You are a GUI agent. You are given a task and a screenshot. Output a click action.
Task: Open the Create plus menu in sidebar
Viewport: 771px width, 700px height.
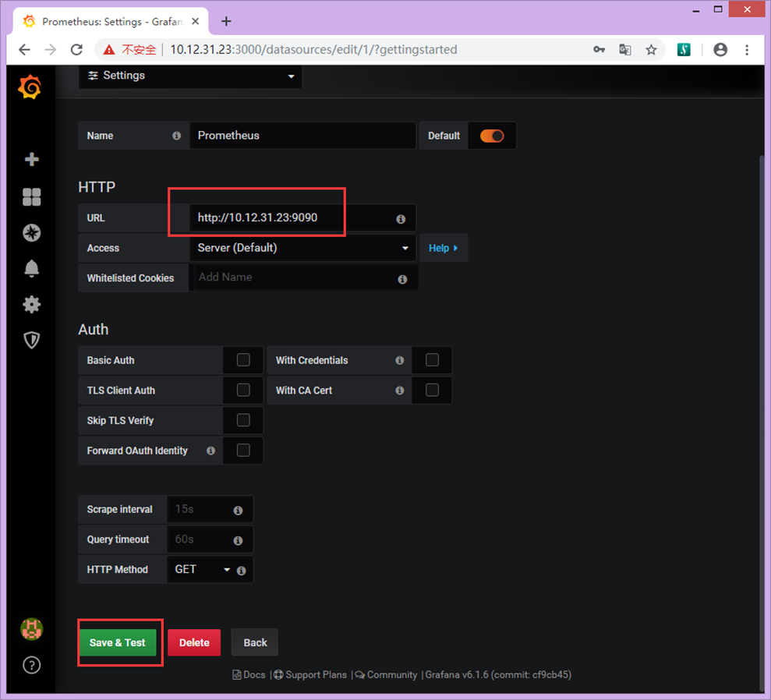pyautogui.click(x=31, y=159)
